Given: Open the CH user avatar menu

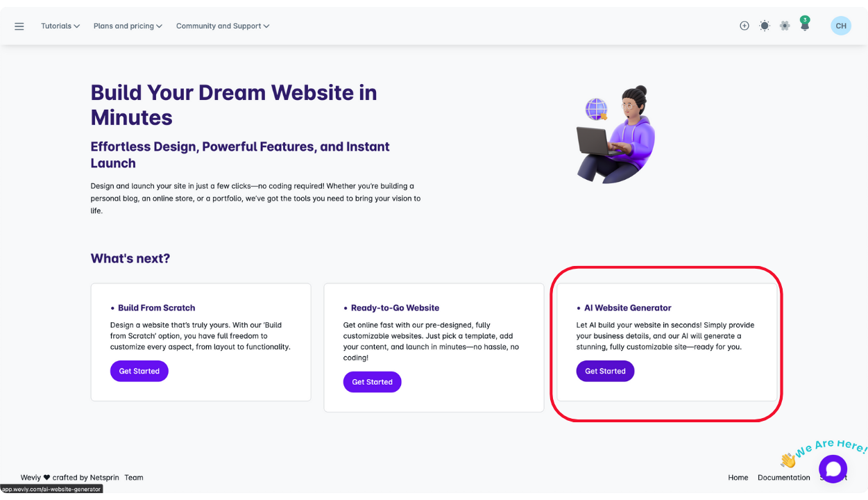Looking at the screenshot, I should coord(841,26).
